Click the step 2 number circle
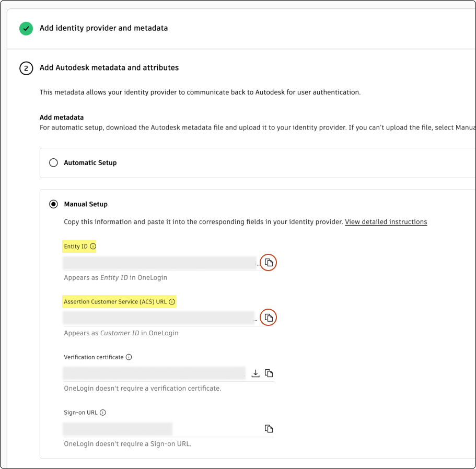The height and width of the screenshot is (469, 476). [26, 68]
